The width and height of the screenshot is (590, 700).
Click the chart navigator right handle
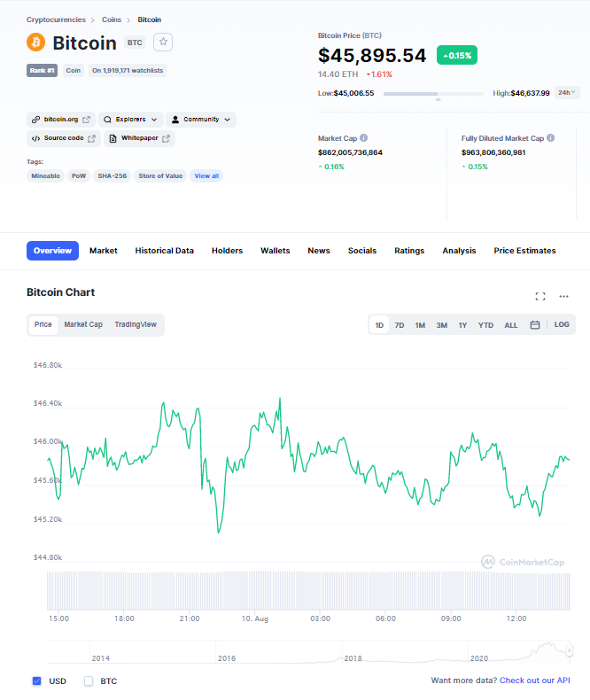(x=569, y=650)
